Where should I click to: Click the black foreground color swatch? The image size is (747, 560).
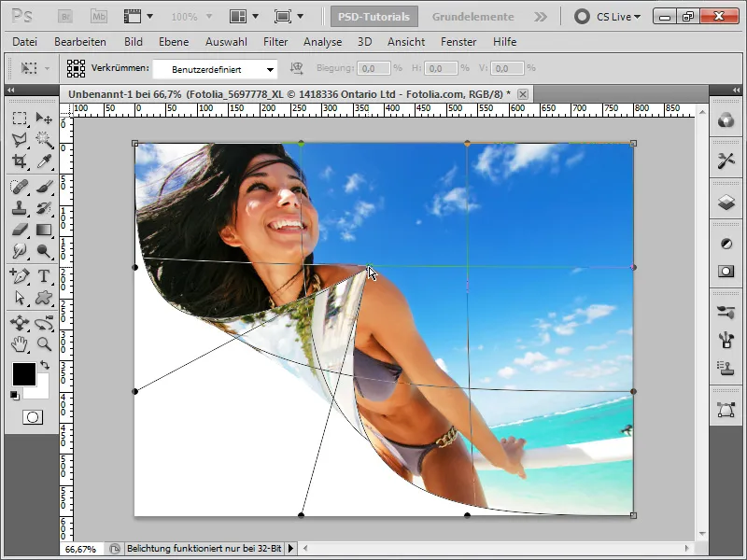point(23,374)
